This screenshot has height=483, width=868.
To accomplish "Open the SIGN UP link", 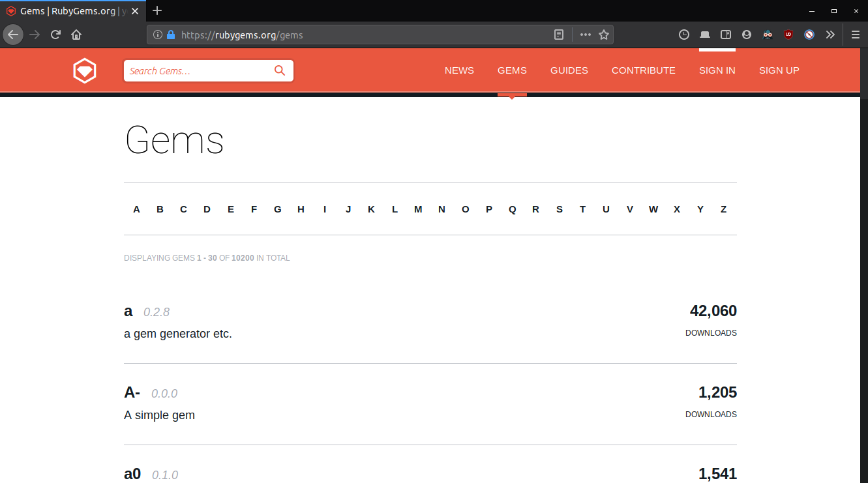I will pos(779,70).
